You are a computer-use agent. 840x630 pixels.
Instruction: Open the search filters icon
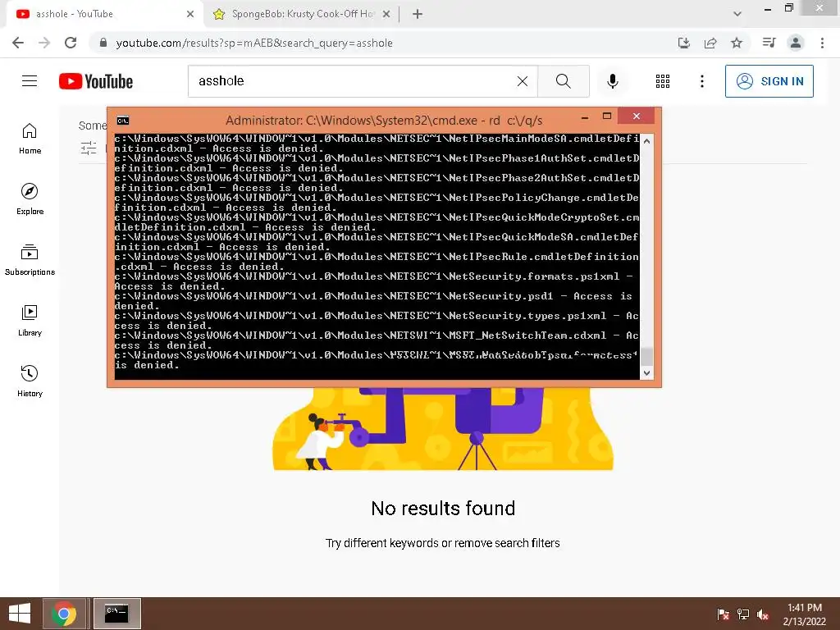pos(89,148)
